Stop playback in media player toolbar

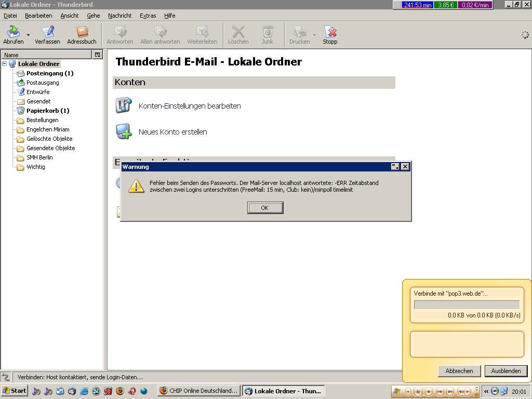429,392
